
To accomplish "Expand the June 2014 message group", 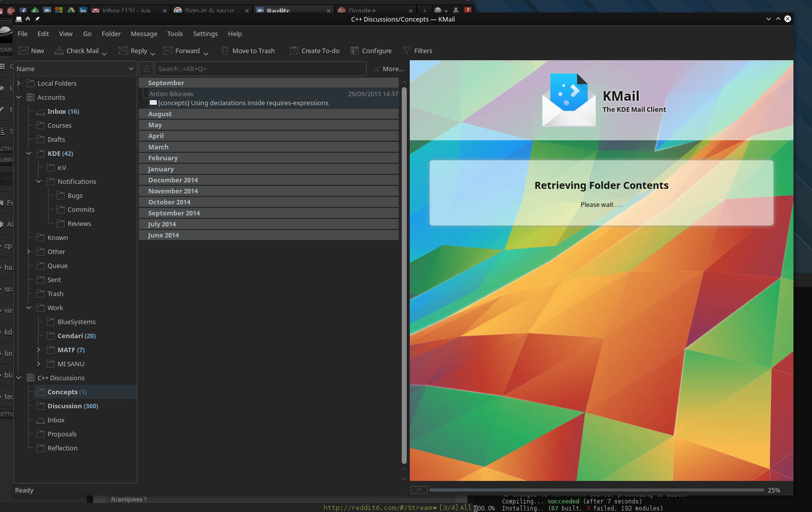I will point(268,235).
